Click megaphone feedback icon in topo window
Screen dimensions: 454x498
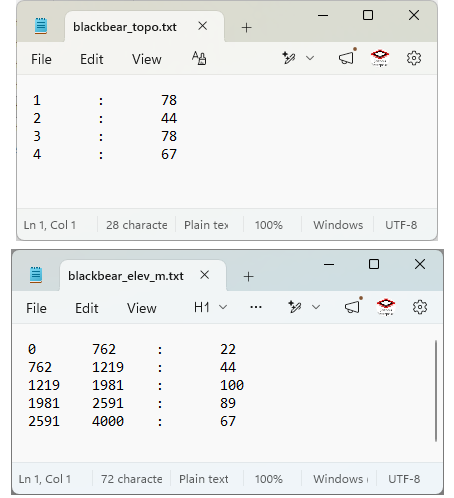pos(347,57)
